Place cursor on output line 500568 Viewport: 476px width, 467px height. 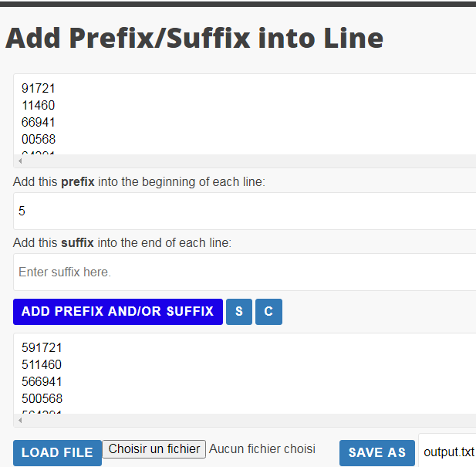point(42,399)
